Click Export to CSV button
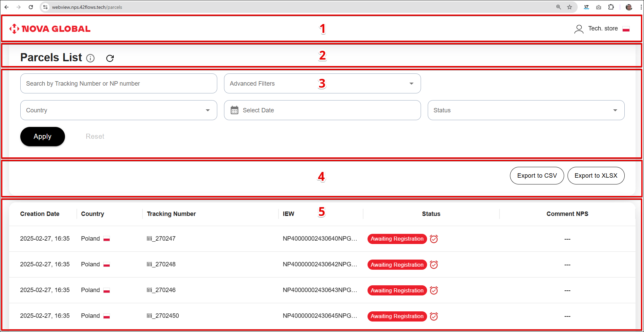This screenshot has height=332, width=644. click(537, 176)
